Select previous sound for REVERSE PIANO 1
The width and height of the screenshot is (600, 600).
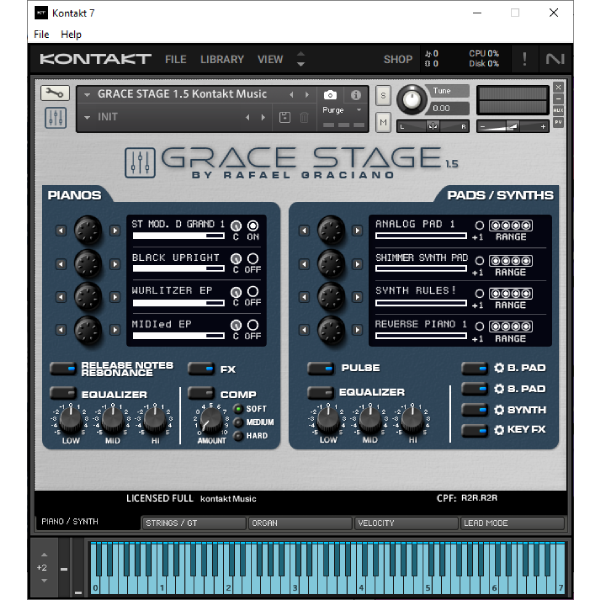click(304, 330)
